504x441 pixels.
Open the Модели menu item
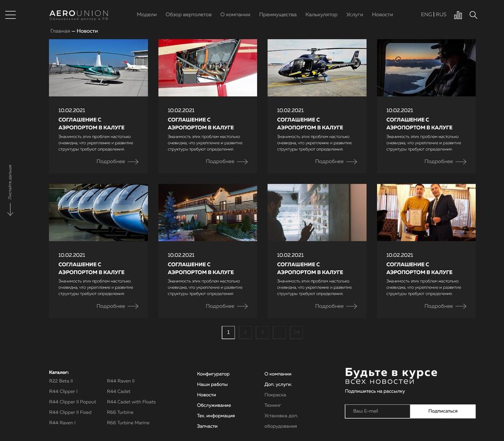pos(147,15)
